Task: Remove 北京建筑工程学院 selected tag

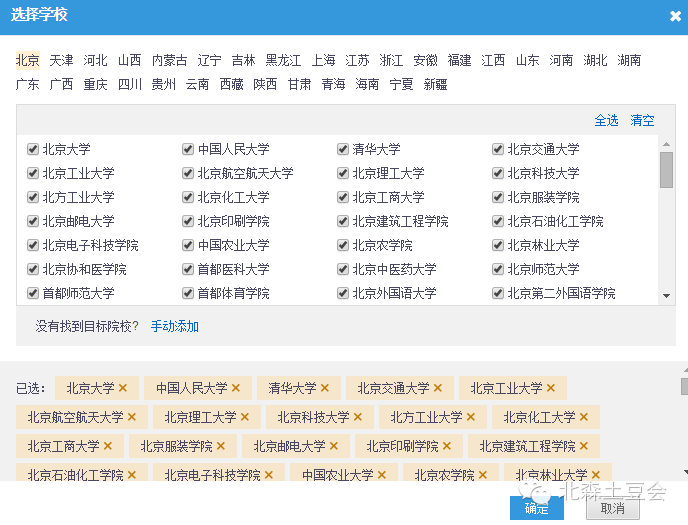Action: (x=584, y=446)
